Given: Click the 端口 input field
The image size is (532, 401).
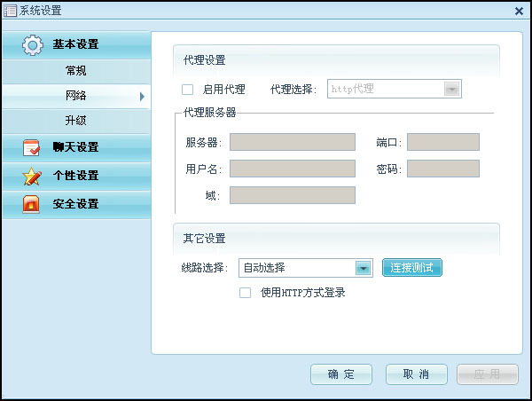Looking at the screenshot, I should pos(442,143).
